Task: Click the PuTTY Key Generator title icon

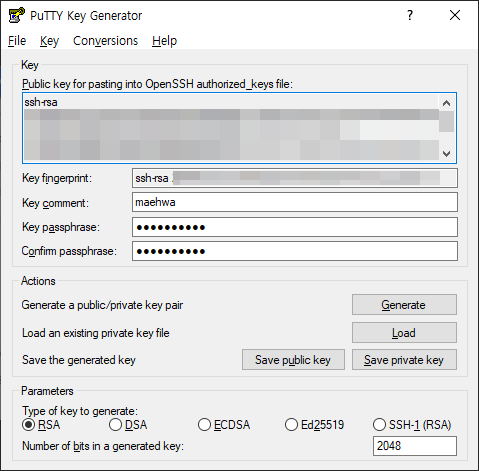Action: pyautogui.click(x=17, y=15)
